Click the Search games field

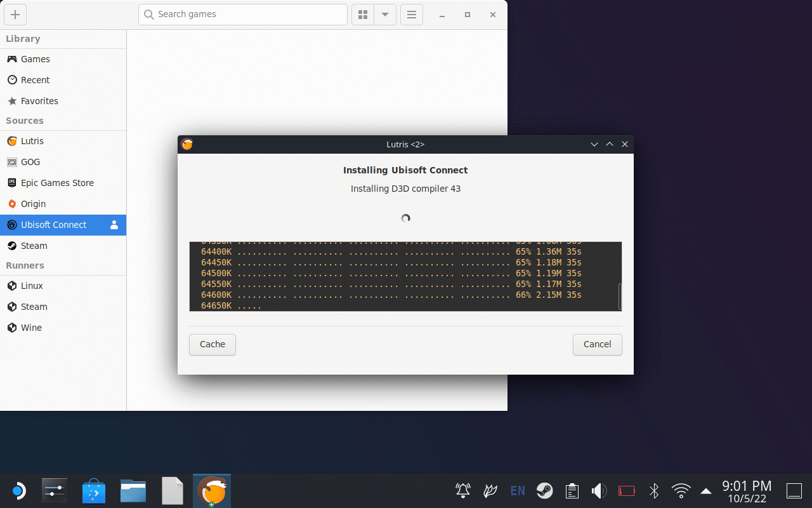pos(243,15)
